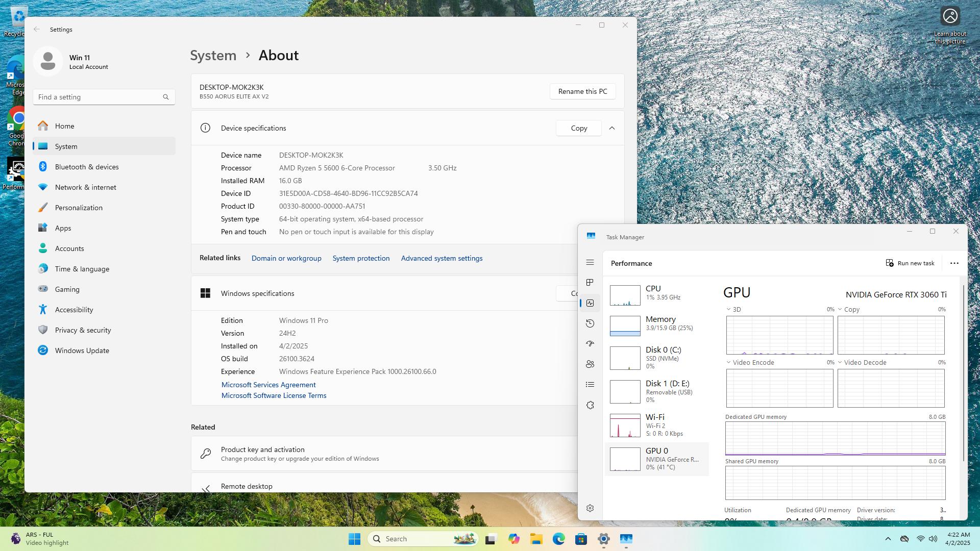Image resolution: width=980 pixels, height=551 pixels.
Task: Open Accounts settings
Action: 104,248
